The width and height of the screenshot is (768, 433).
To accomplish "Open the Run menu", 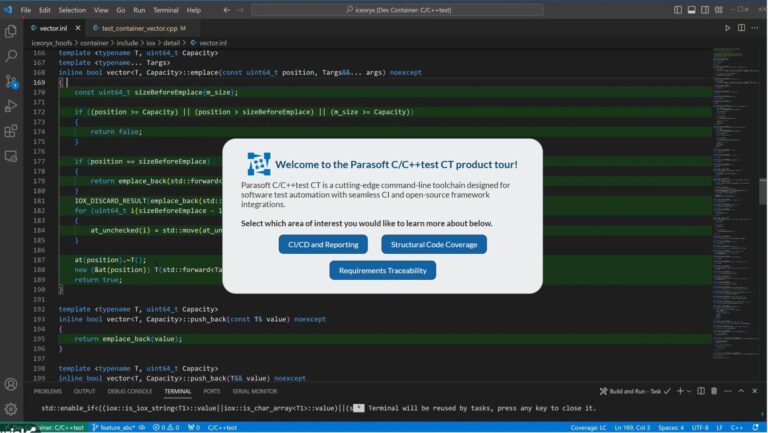I will pyautogui.click(x=139, y=10).
